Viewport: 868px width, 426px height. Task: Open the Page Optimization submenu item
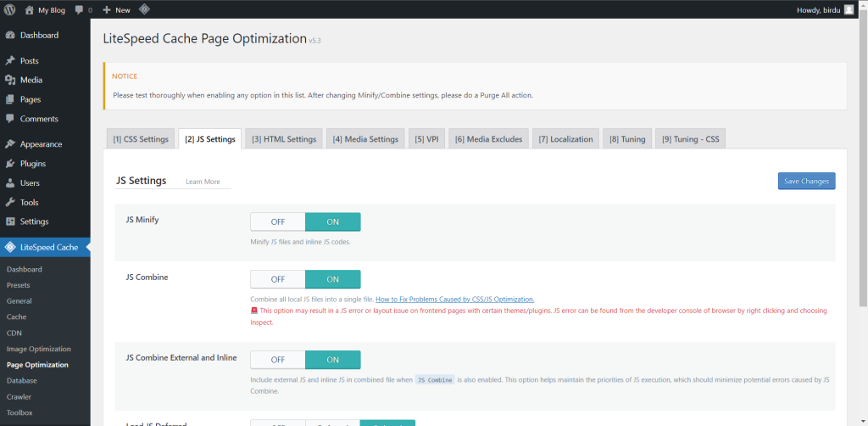[x=37, y=365]
